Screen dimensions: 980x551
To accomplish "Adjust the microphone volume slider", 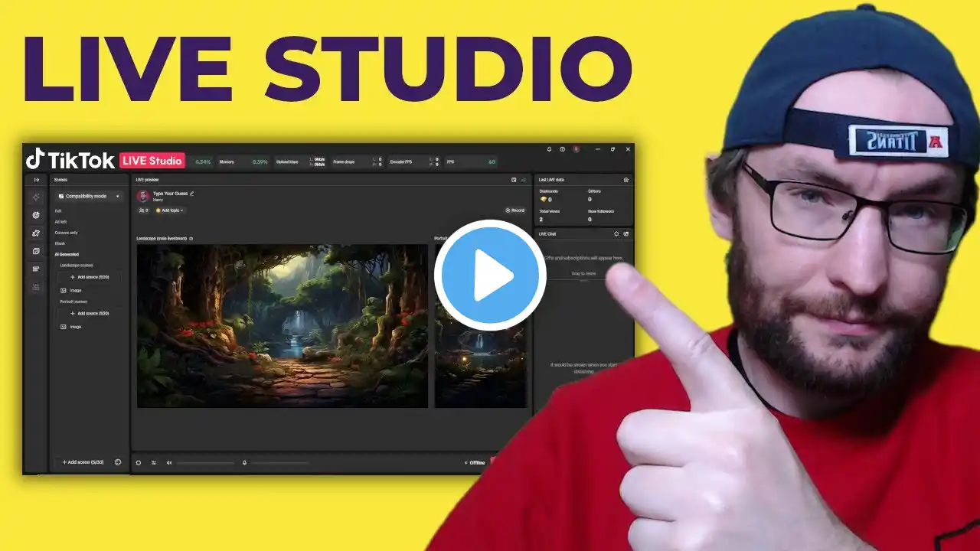I will point(280,462).
